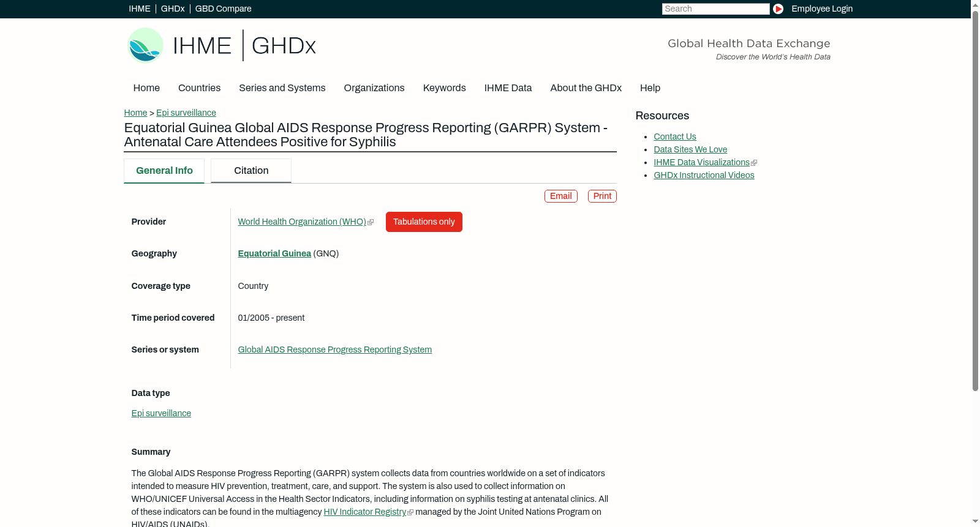Viewport: 980px width, 527px height.
Task: Click the Print button
Action: 602,196
